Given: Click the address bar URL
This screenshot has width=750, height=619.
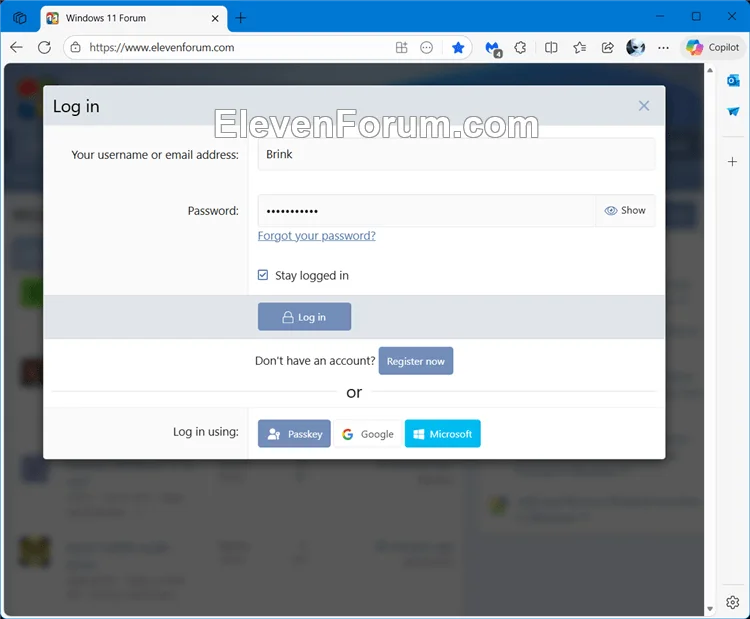Looking at the screenshot, I should (x=162, y=47).
